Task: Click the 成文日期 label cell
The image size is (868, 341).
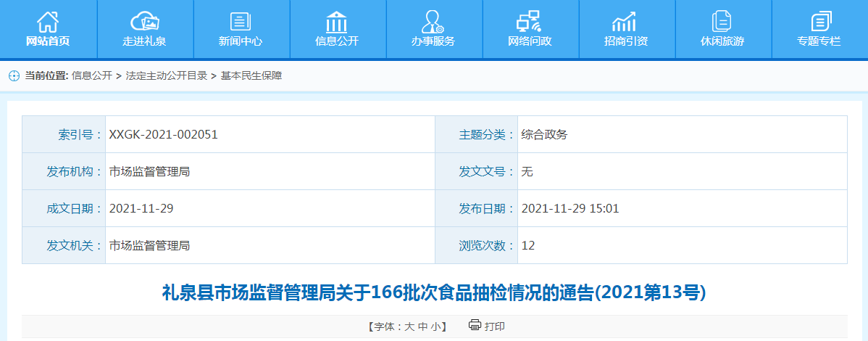Action: tap(64, 208)
